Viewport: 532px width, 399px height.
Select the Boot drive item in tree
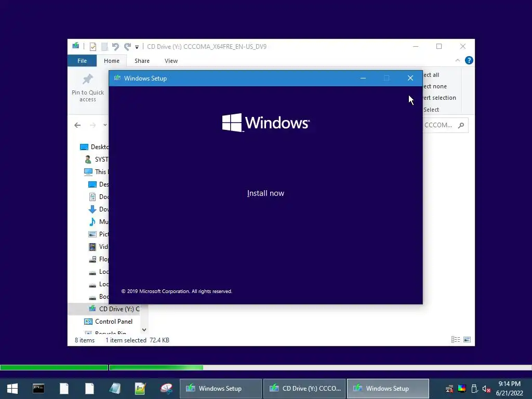[98, 297]
